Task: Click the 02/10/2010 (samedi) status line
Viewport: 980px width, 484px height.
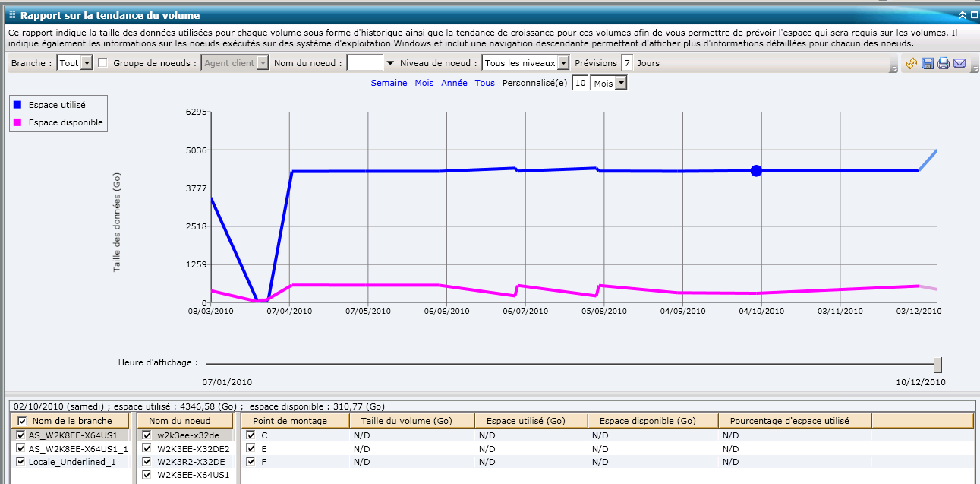Action: pos(199,406)
